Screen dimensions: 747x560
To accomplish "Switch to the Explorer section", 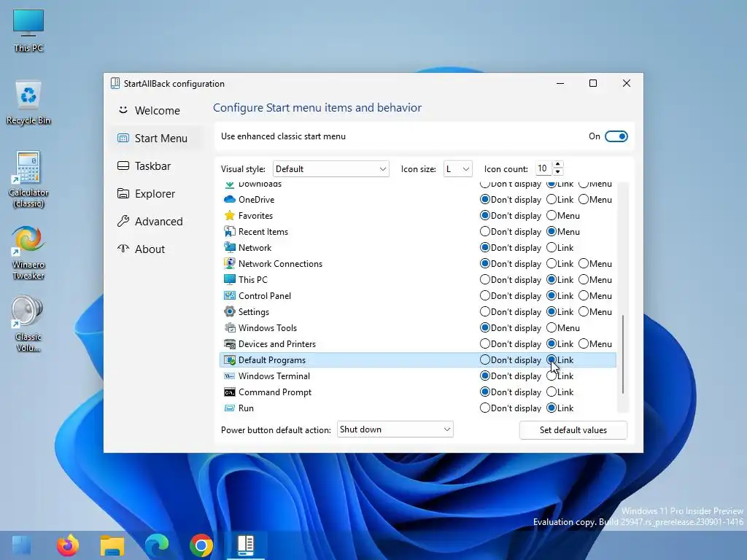I will [155, 194].
